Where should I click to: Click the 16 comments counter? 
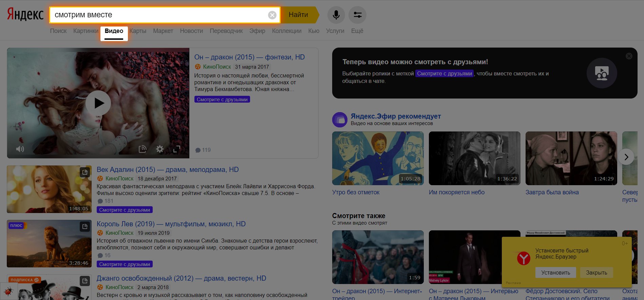pyautogui.click(x=104, y=255)
